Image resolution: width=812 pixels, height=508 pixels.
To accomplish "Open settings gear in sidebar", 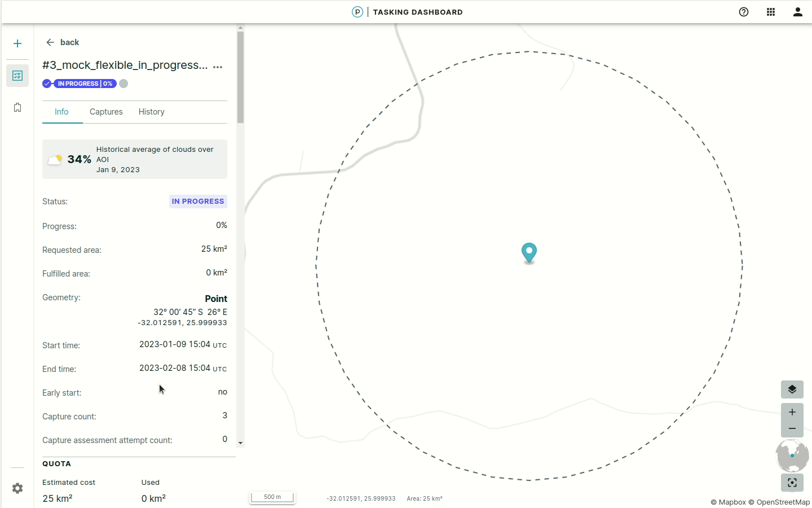I will (17, 488).
